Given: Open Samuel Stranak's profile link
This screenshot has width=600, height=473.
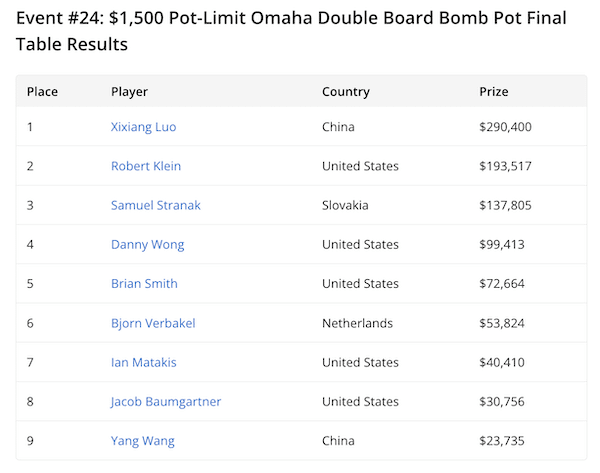Looking at the screenshot, I should pos(156,205).
